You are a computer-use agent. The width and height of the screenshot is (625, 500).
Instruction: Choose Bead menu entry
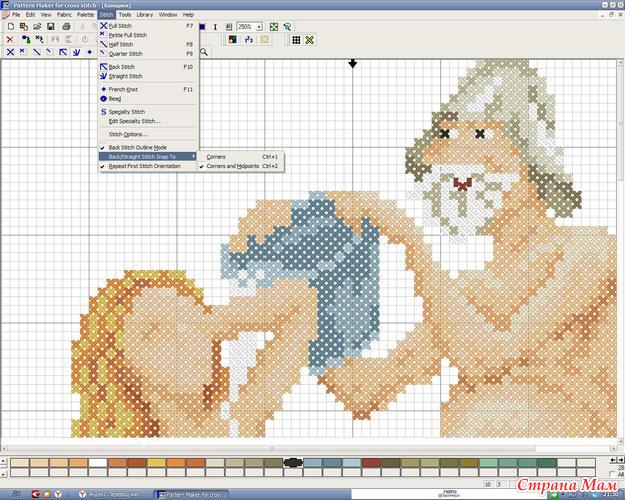click(148, 99)
